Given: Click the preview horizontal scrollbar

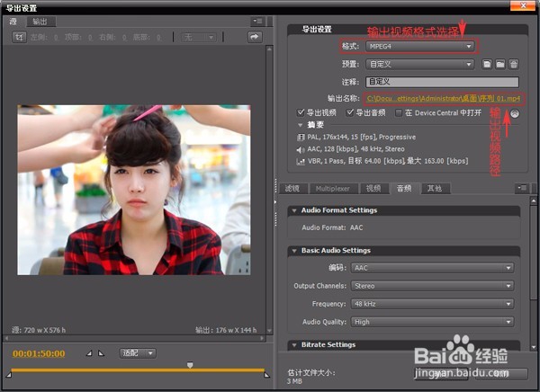Looking at the screenshot, I should tap(134, 338).
